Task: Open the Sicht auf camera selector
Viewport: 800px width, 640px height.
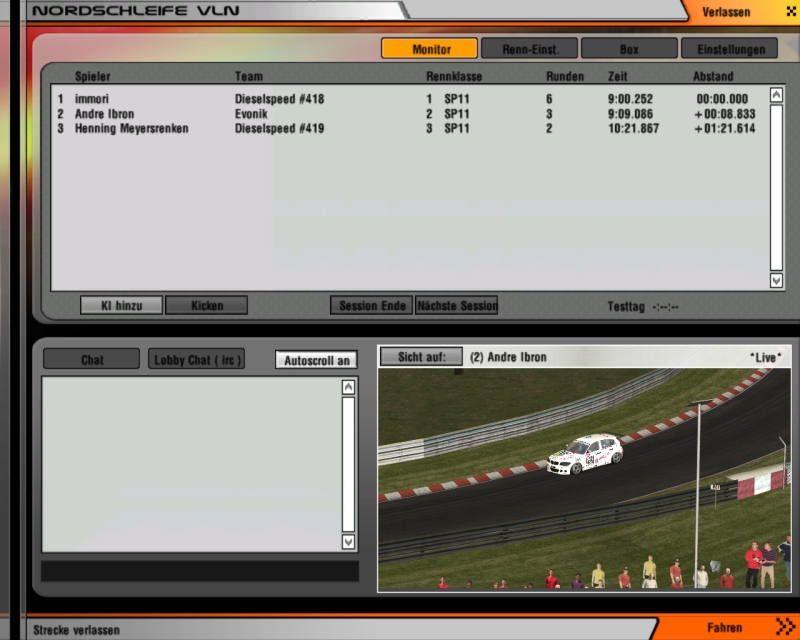Action: pos(421,357)
